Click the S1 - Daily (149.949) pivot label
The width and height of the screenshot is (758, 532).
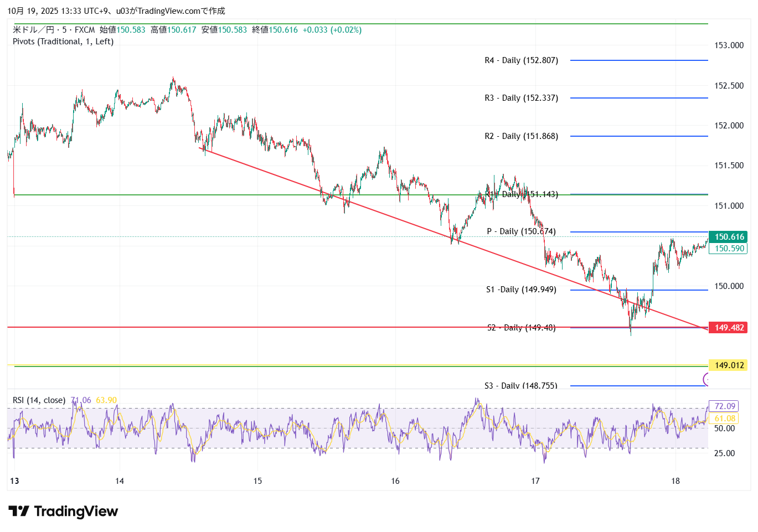click(521, 290)
